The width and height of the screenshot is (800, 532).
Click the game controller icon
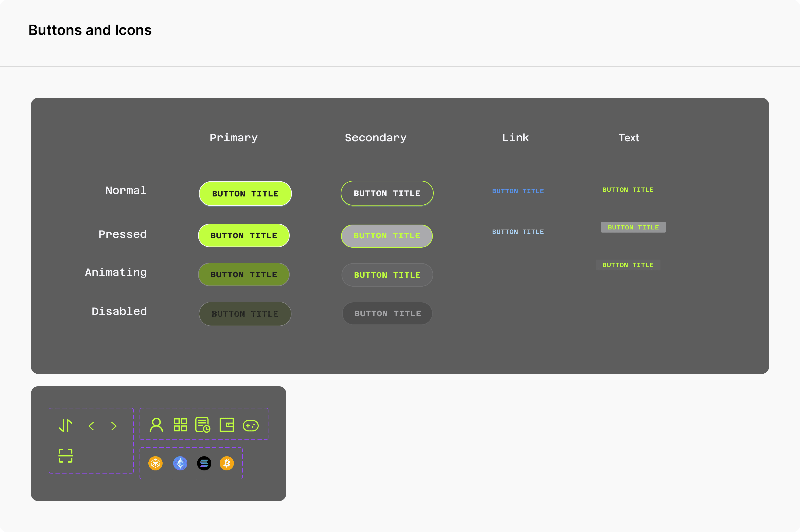coord(251,425)
